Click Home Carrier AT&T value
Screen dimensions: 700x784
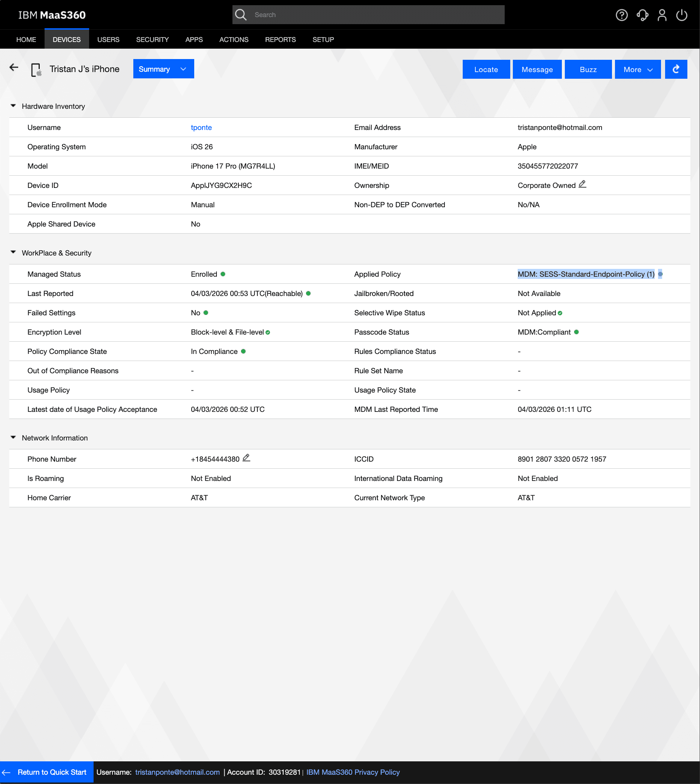click(199, 498)
